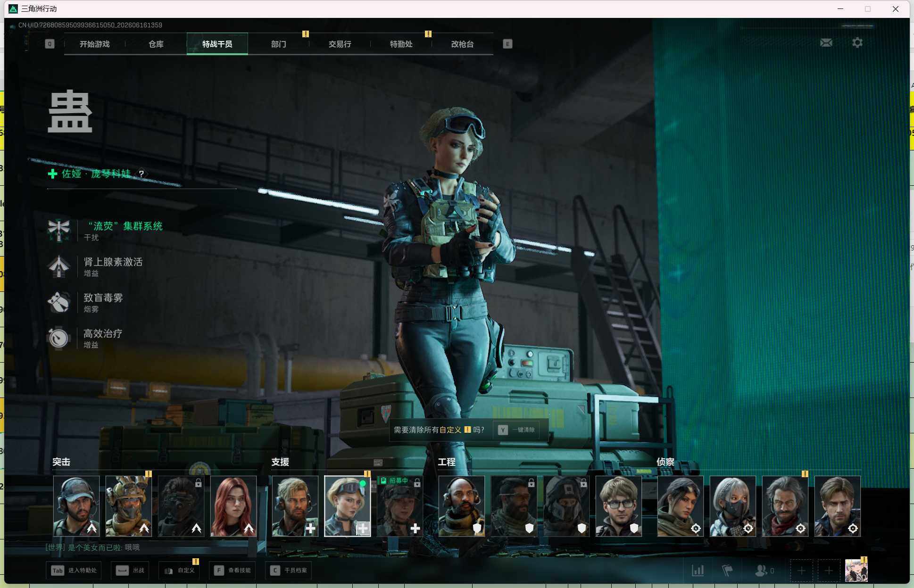Select the 招募中 locked support operator
Screen dimensions: 914x588
pos(400,506)
